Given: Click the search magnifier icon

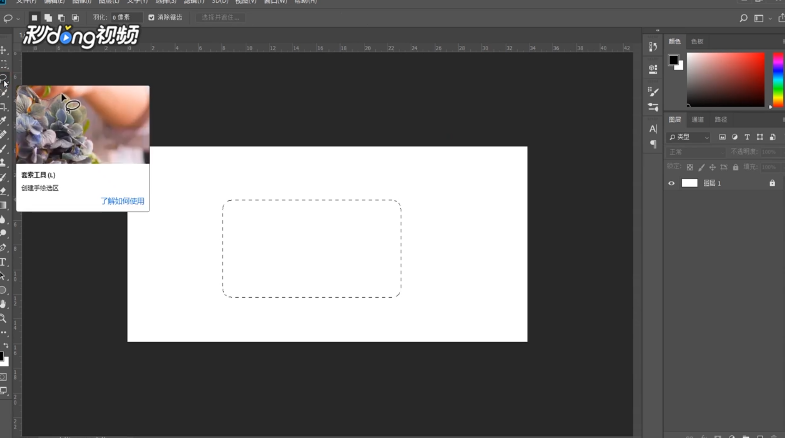Looking at the screenshot, I should point(743,18).
